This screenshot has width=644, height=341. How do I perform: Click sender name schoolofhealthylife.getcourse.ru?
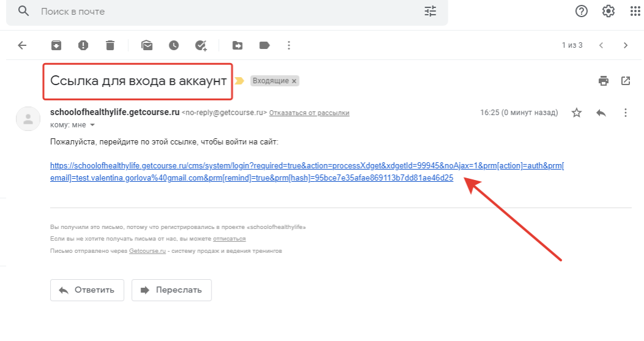pyautogui.click(x=115, y=112)
